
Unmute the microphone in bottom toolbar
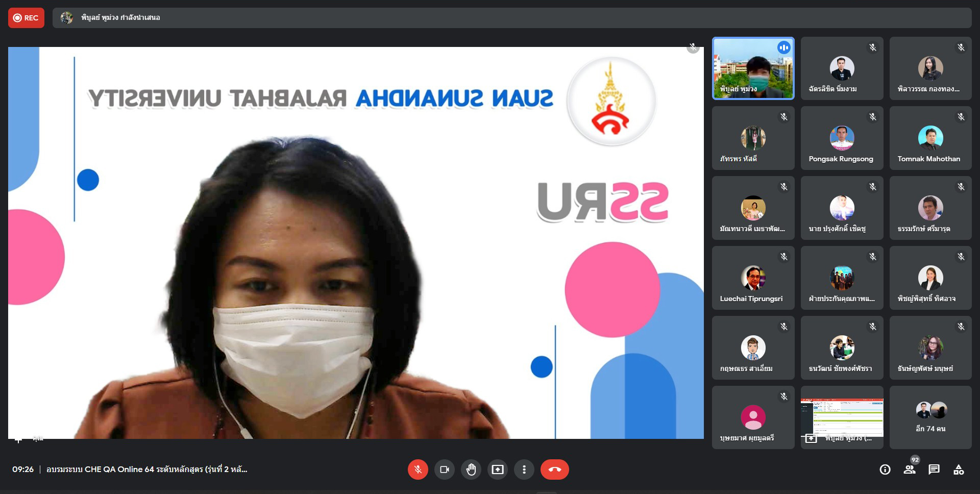[418, 470]
